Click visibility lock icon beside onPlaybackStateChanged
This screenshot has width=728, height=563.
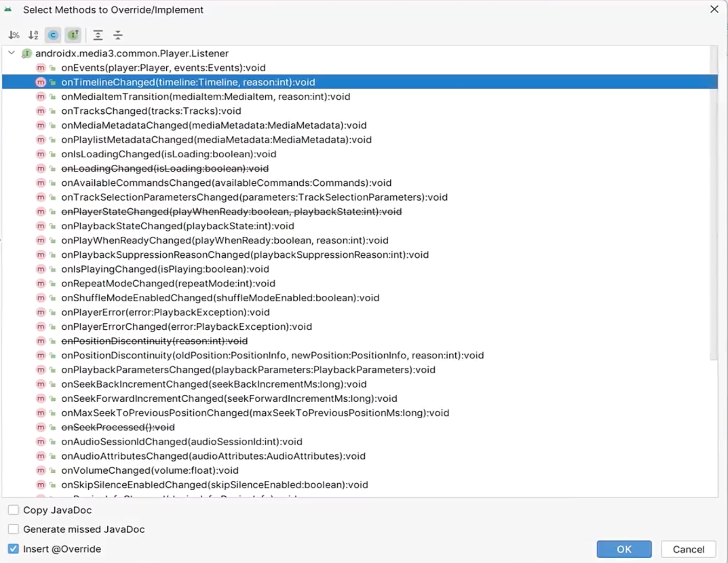pyautogui.click(x=53, y=226)
